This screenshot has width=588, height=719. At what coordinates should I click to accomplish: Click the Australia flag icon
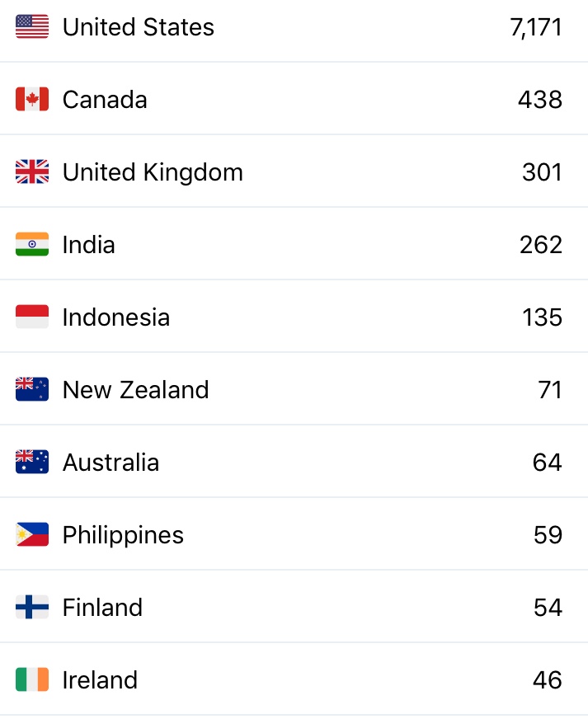[32, 463]
